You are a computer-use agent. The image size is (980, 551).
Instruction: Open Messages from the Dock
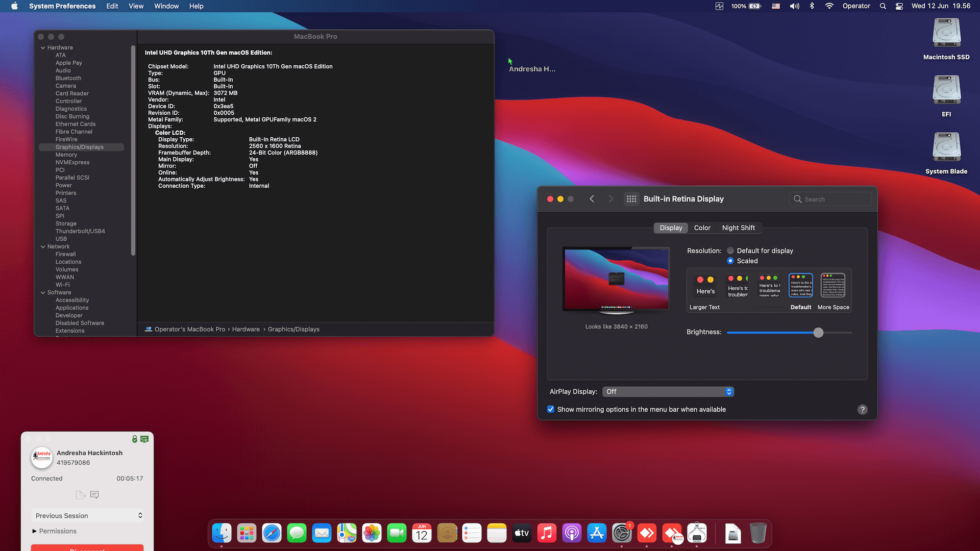(297, 534)
